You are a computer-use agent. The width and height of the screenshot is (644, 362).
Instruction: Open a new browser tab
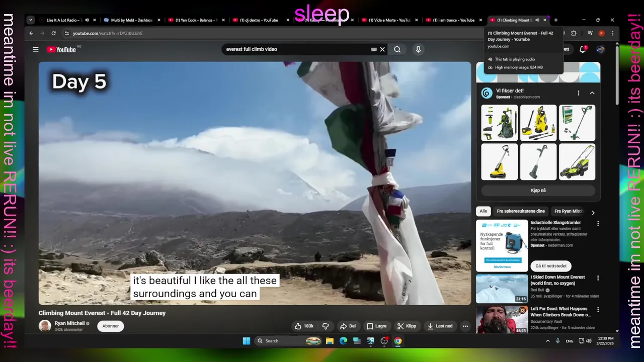point(556,20)
